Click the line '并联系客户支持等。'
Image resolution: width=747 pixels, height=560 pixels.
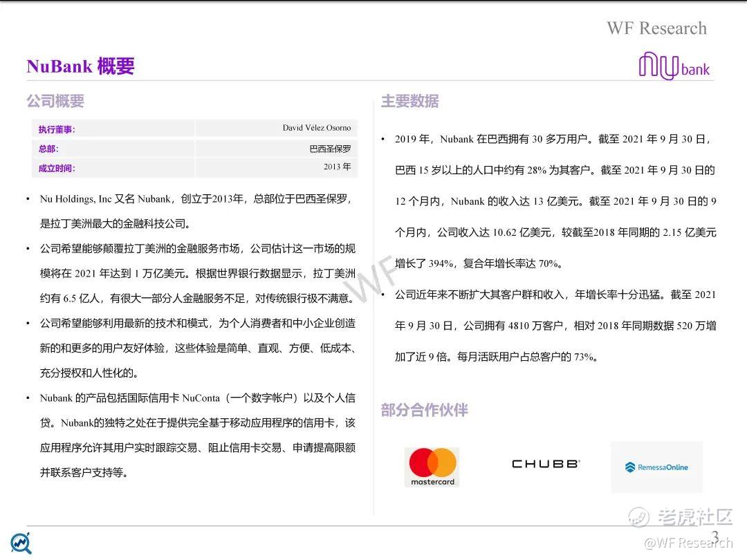pyautogui.click(x=84, y=472)
